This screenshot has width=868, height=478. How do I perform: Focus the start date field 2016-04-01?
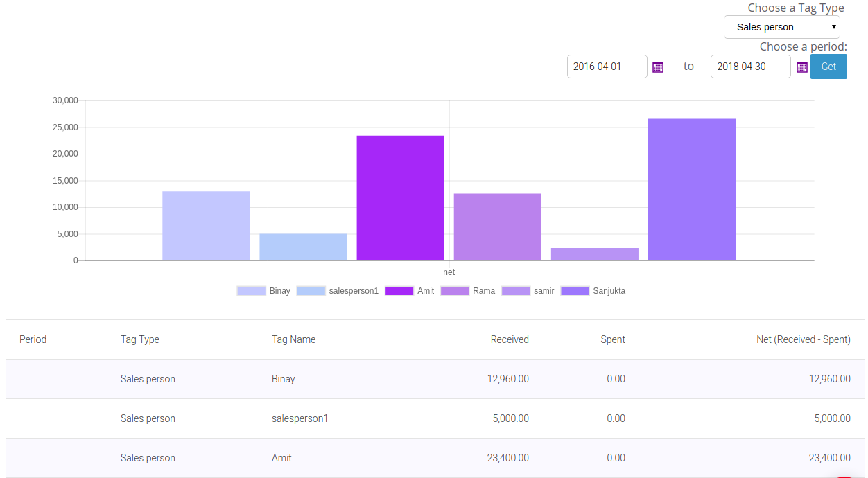[607, 67]
